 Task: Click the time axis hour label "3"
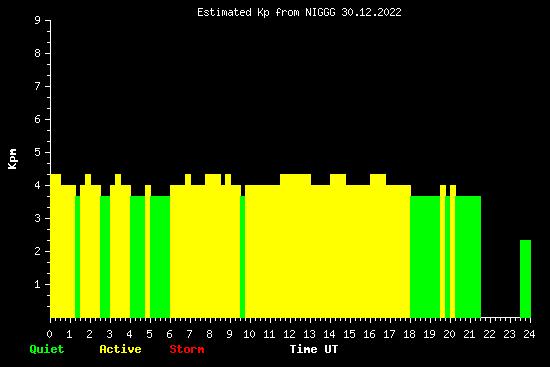point(109,334)
